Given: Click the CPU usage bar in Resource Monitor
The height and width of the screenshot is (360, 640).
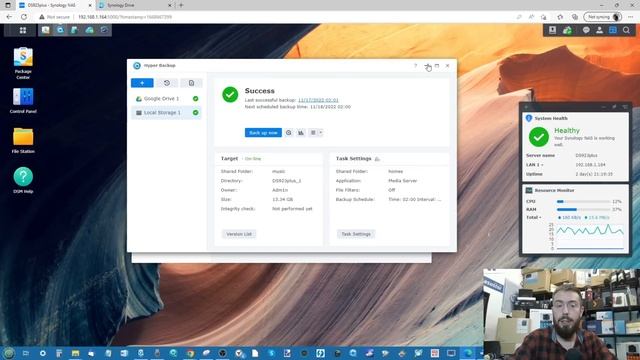Looking at the screenshot, I should pyautogui.click(x=583, y=202).
